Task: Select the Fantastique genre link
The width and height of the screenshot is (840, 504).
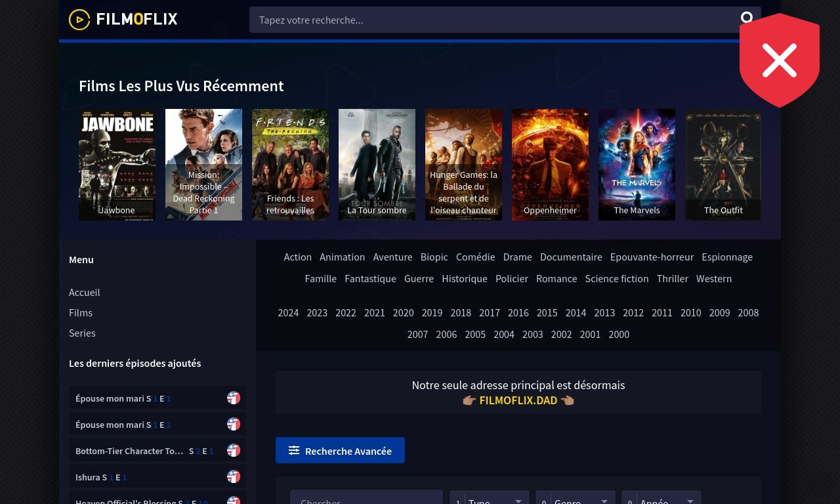Action: pos(370,278)
